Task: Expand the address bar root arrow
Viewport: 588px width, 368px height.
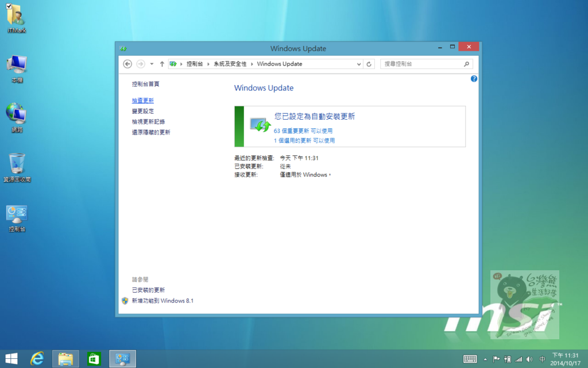Action: [181, 64]
